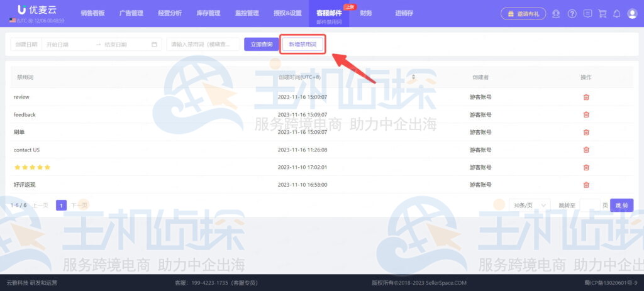Select page 1 in pagination
644x291 pixels.
coord(61,206)
